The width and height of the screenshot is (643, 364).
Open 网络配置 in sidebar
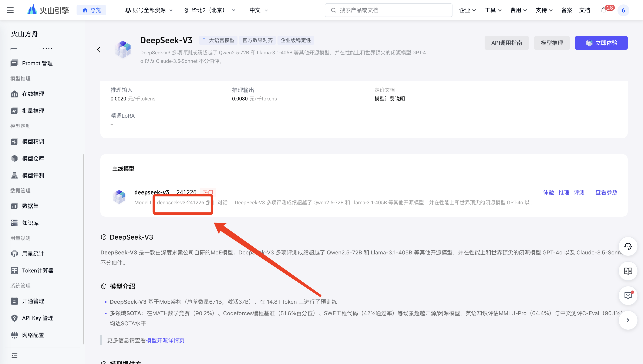(x=27, y=335)
